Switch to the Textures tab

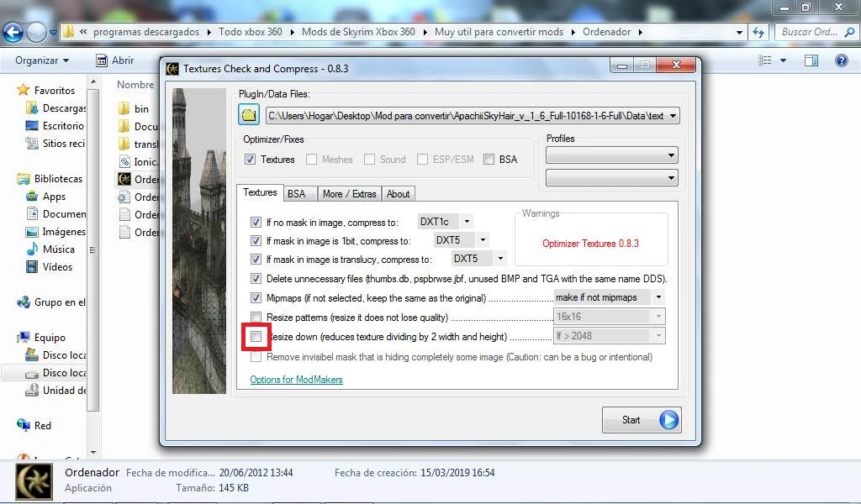coord(260,192)
